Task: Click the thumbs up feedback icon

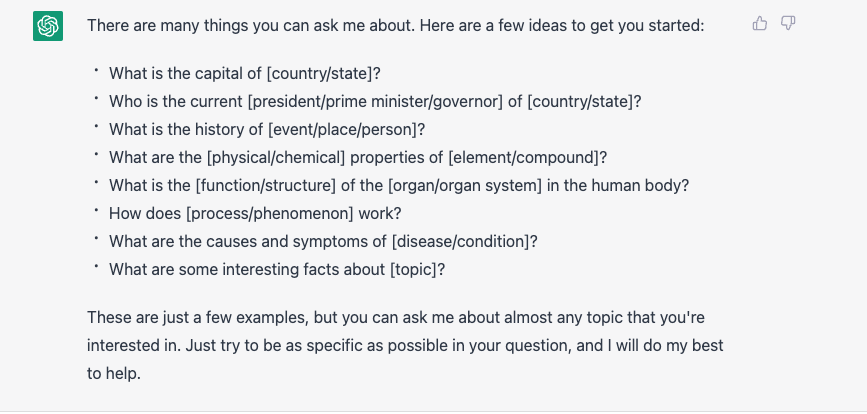Action: [x=760, y=23]
